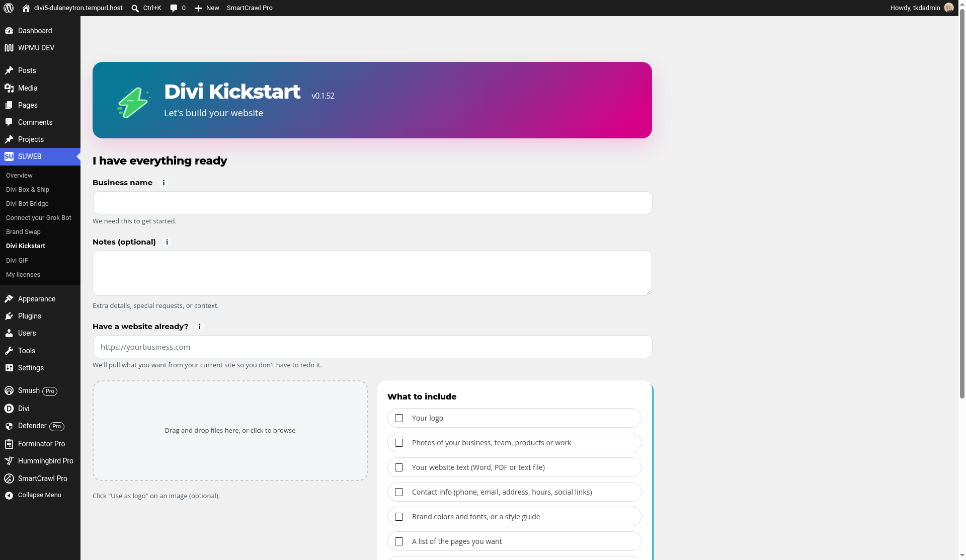966x560 pixels.
Task: Click into the Business name field
Action: [372, 203]
